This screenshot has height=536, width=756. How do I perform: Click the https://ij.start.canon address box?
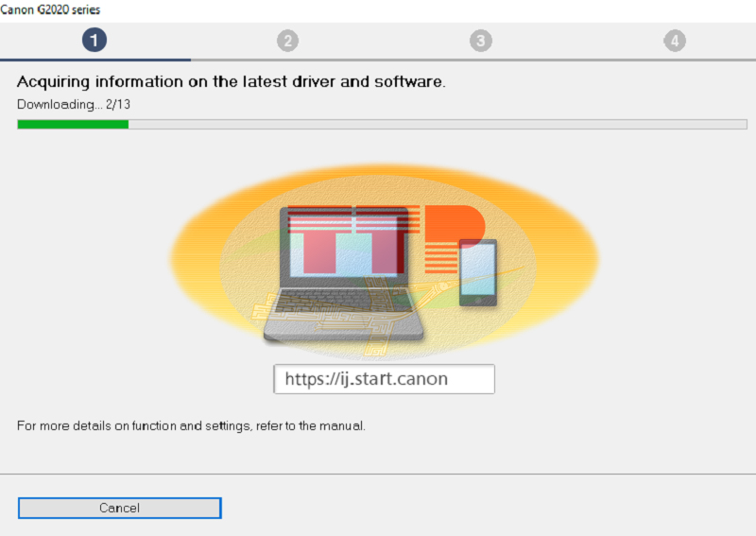point(385,379)
